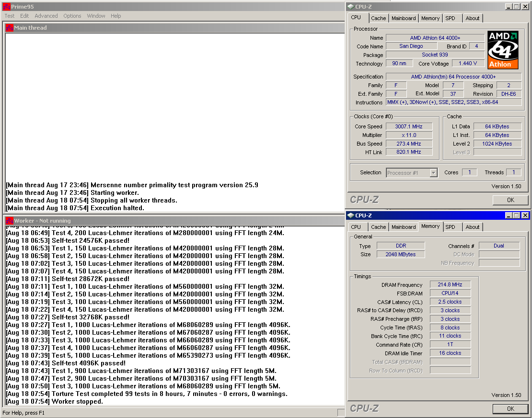
Task: Click the Bus Speed value 273.4 MHz
Action: (x=409, y=144)
